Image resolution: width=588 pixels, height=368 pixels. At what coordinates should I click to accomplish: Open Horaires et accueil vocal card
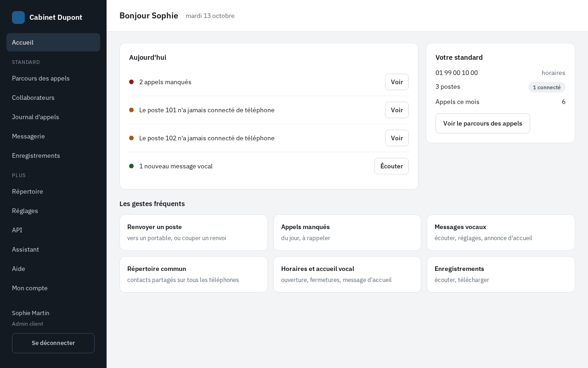347,274
